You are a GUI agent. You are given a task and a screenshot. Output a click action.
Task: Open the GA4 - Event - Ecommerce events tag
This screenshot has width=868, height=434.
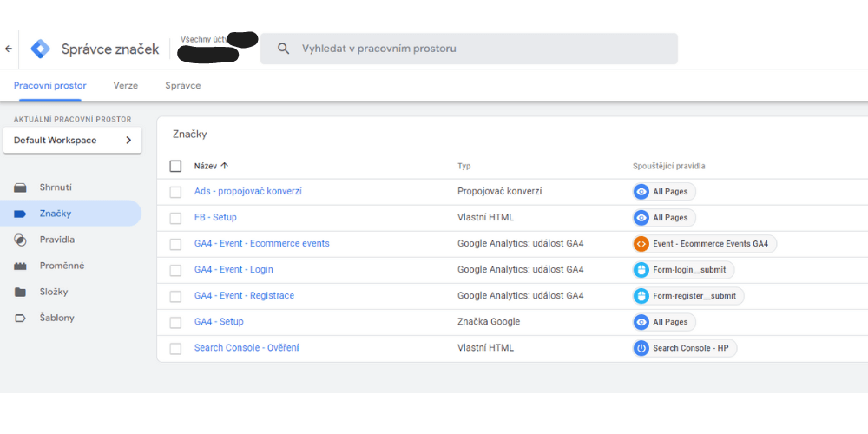(261, 244)
